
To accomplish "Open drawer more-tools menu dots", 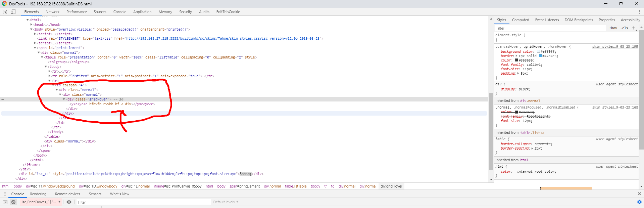I will (5, 194).
